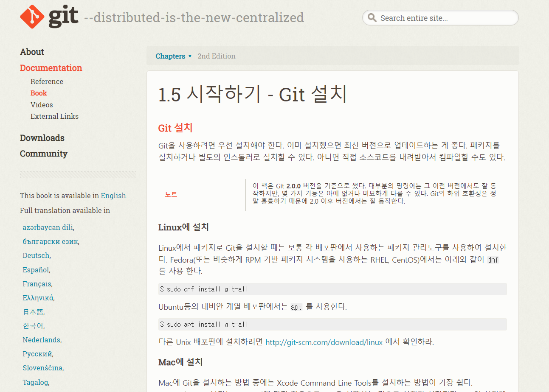Image resolution: width=549 pixels, height=392 pixels.
Task: Choose the 日本語 translation
Action: point(33,312)
